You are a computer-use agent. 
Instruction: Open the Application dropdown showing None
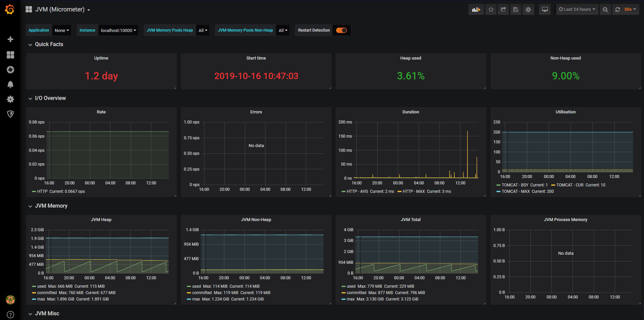pyautogui.click(x=62, y=30)
